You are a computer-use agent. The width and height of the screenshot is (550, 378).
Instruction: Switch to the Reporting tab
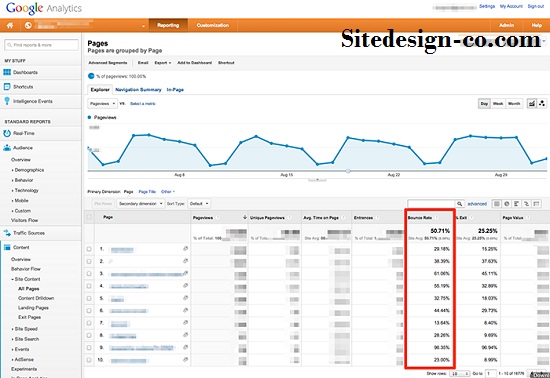(168, 25)
